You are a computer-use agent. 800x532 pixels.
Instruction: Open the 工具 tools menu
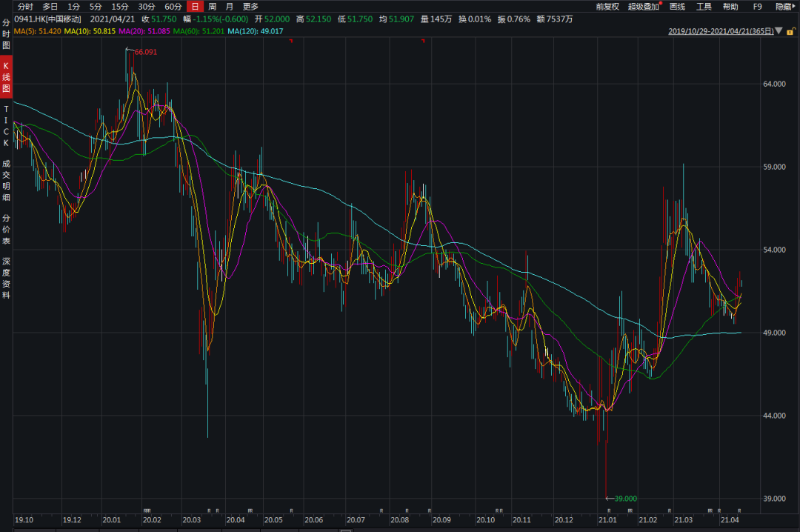704,7
